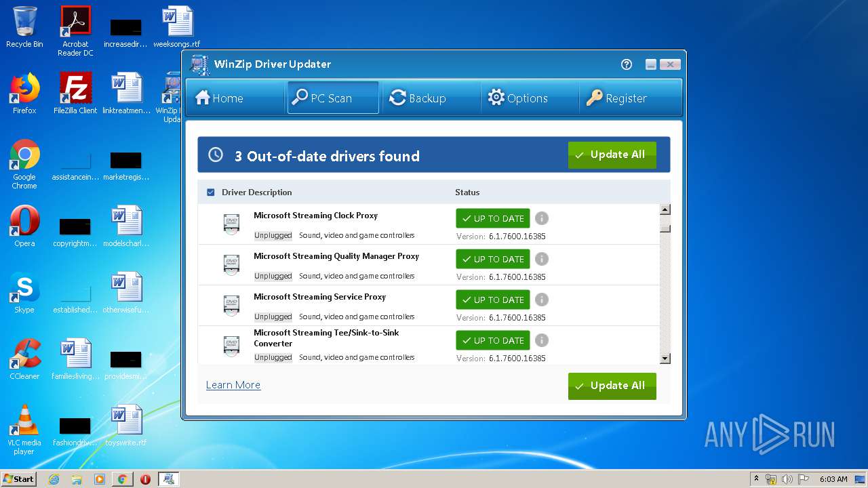Show info for Streaming Quality Manager Proxy
The height and width of the screenshot is (488, 868).
(542, 259)
